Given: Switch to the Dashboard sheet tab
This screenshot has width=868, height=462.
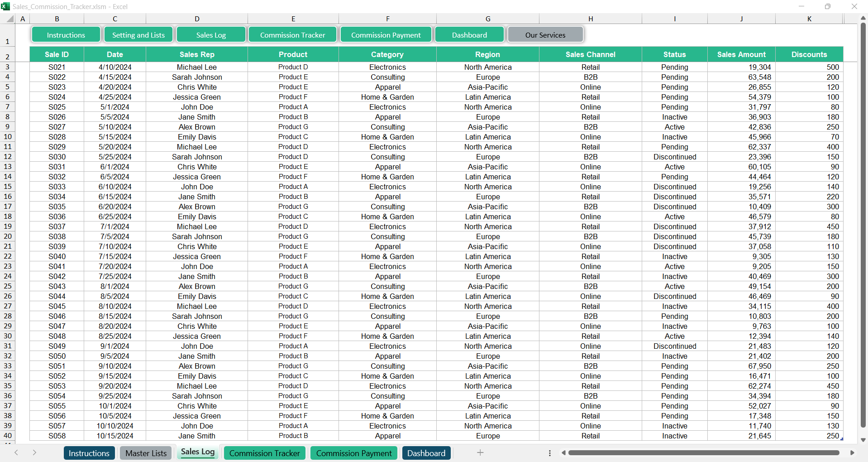Looking at the screenshot, I should [x=426, y=453].
